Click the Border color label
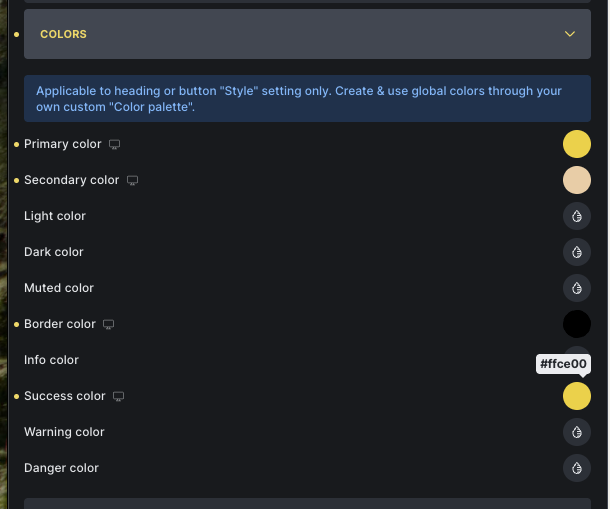This screenshot has height=509, width=610. (60, 324)
